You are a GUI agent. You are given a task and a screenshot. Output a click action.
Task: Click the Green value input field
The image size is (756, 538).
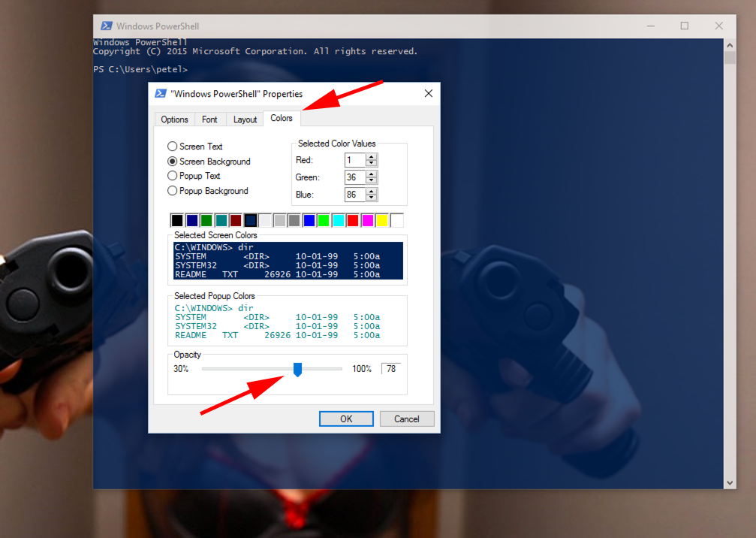click(x=355, y=177)
